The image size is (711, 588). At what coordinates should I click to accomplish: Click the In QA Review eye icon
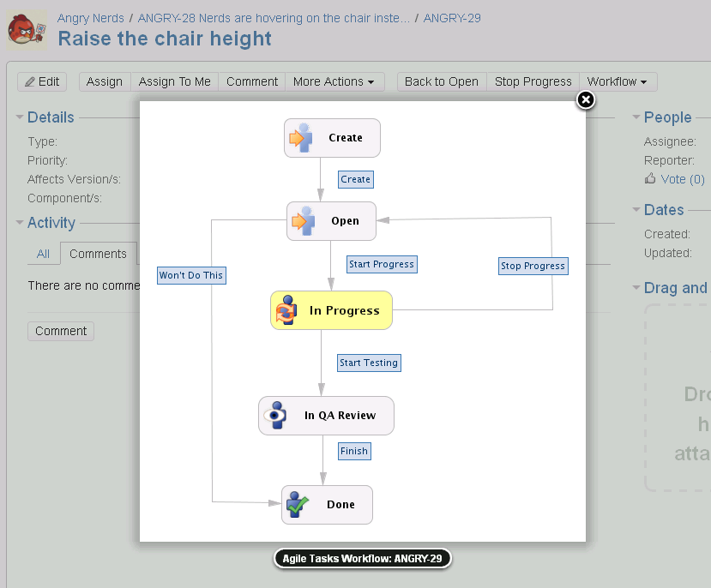[275, 416]
